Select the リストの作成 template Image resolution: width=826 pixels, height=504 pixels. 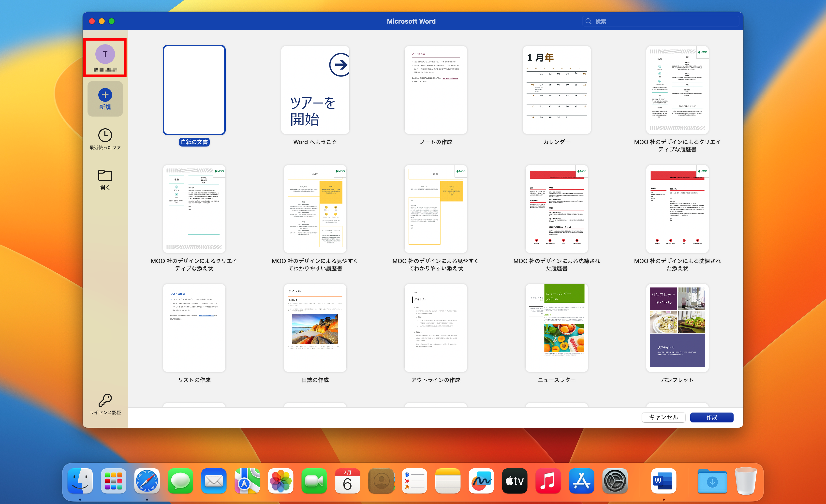194,328
